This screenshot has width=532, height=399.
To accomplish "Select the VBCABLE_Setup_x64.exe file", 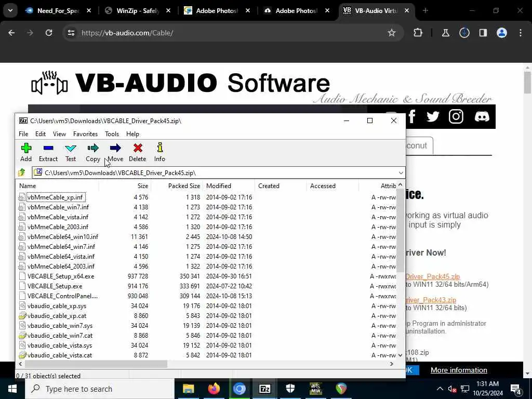I will (x=61, y=276).
